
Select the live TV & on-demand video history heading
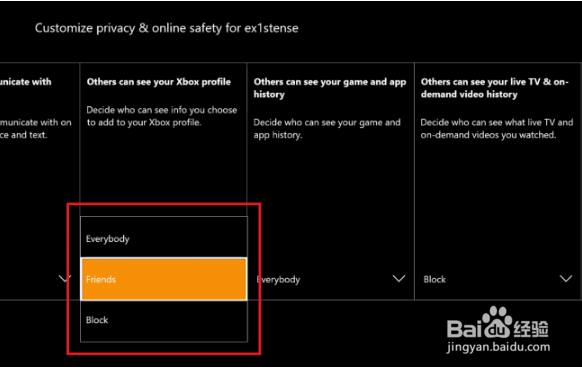pyautogui.click(x=494, y=88)
